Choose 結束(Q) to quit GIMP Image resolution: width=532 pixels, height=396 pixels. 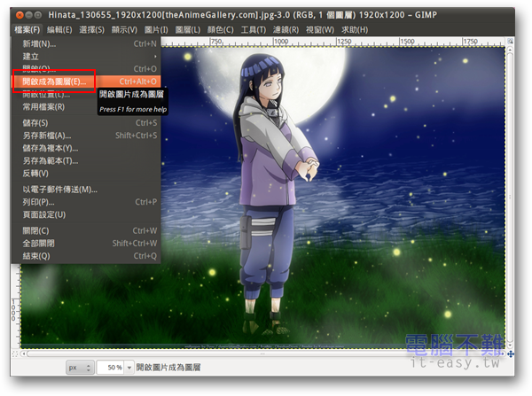36,256
